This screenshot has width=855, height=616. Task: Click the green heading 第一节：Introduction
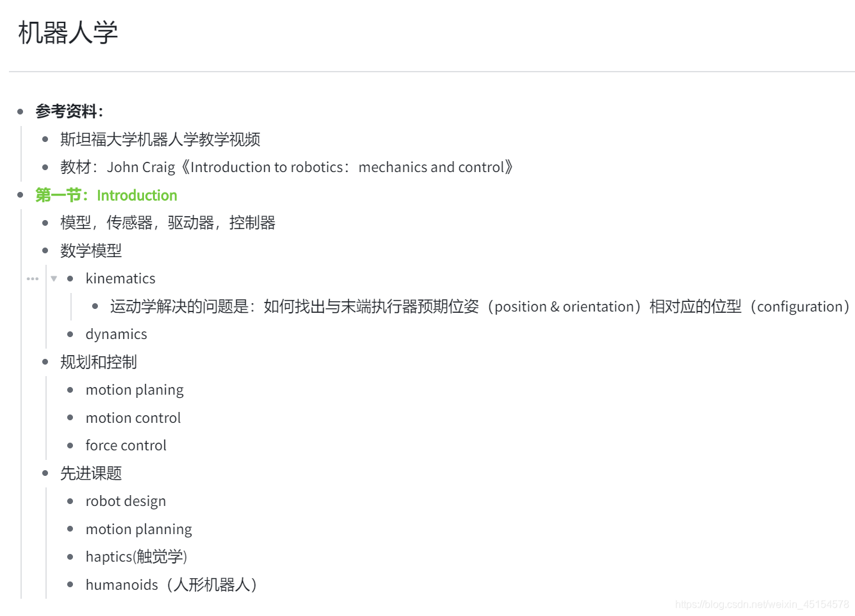coord(106,195)
